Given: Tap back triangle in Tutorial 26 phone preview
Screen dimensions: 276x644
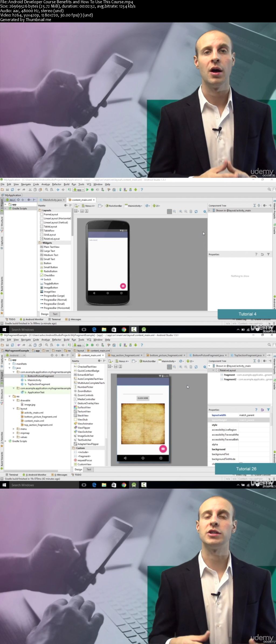Looking at the screenshot, I should point(125,458).
